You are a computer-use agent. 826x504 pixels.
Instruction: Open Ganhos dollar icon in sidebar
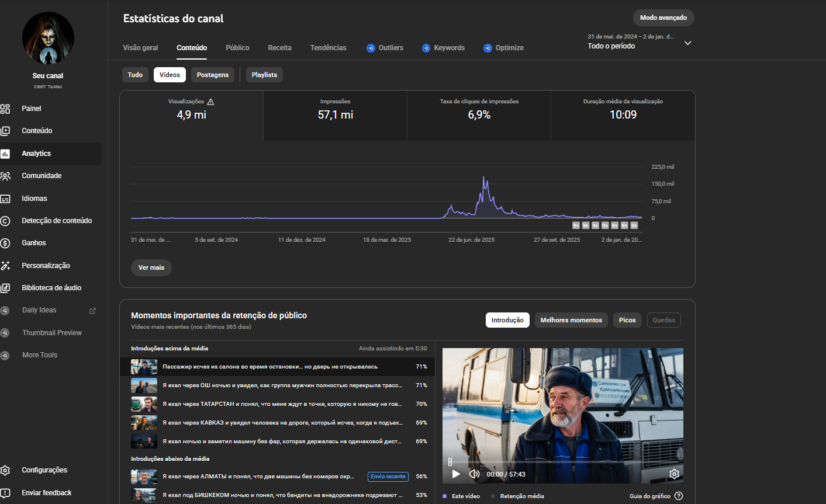(x=5, y=243)
